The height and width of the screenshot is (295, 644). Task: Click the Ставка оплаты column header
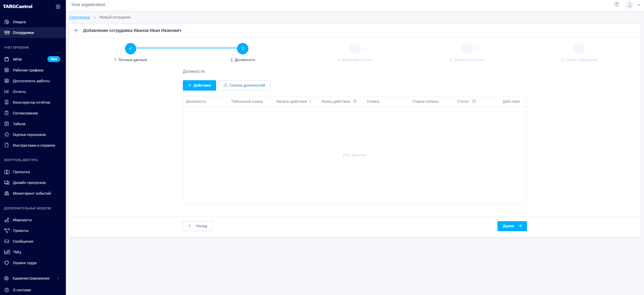(425, 102)
